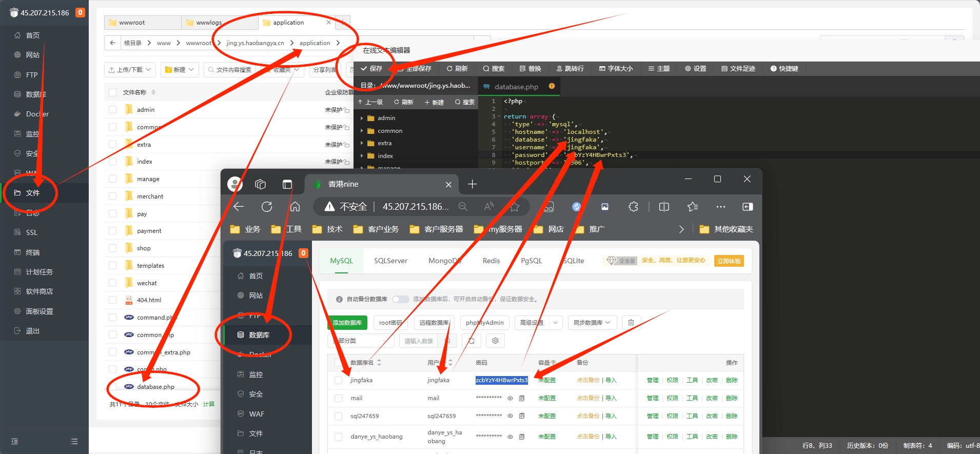
Task: Switch to the wwwroot file tab
Action: (x=143, y=23)
